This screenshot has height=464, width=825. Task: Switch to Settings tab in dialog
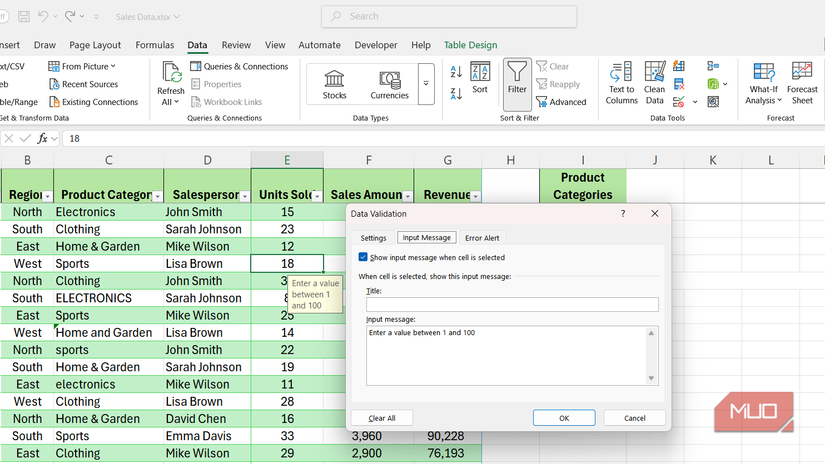(374, 238)
